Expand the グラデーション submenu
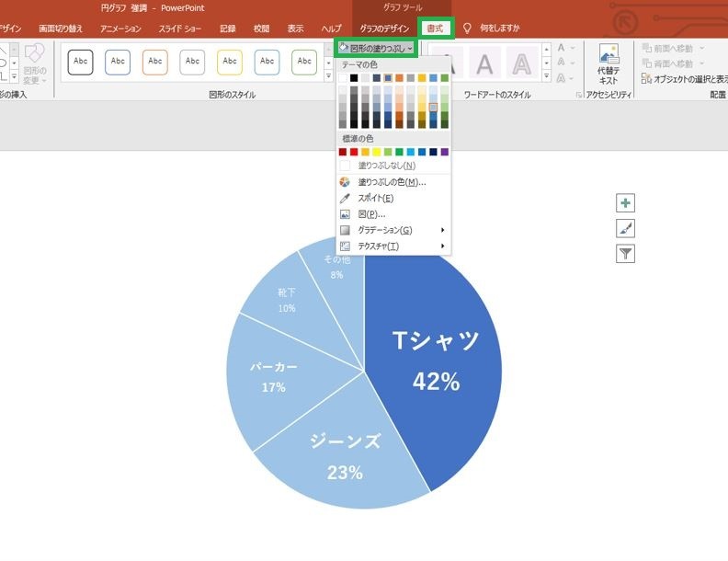The height and width of the screenshot is (561, 728). (x=393, y=230)
